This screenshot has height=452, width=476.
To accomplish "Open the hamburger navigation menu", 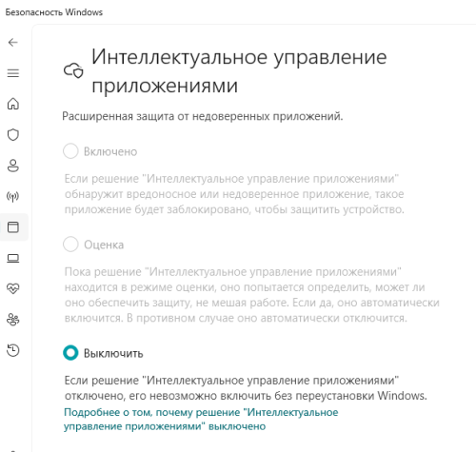I will [13, 73].
